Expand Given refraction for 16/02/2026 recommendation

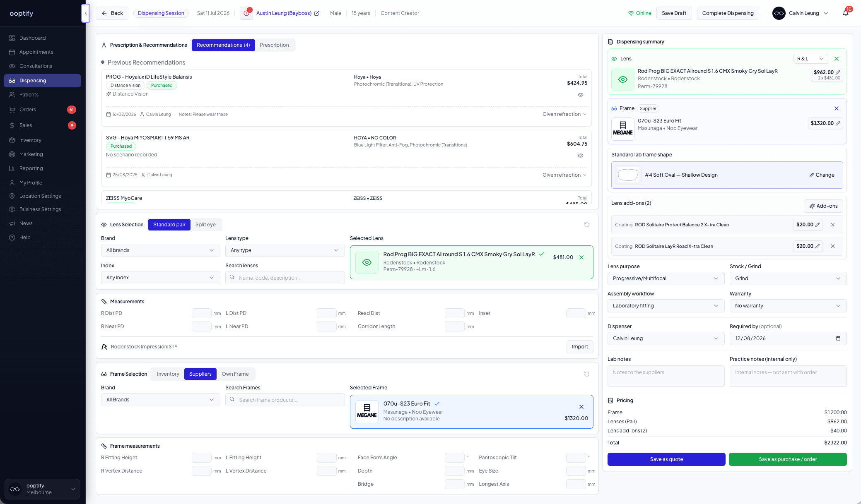pos(564,114)
